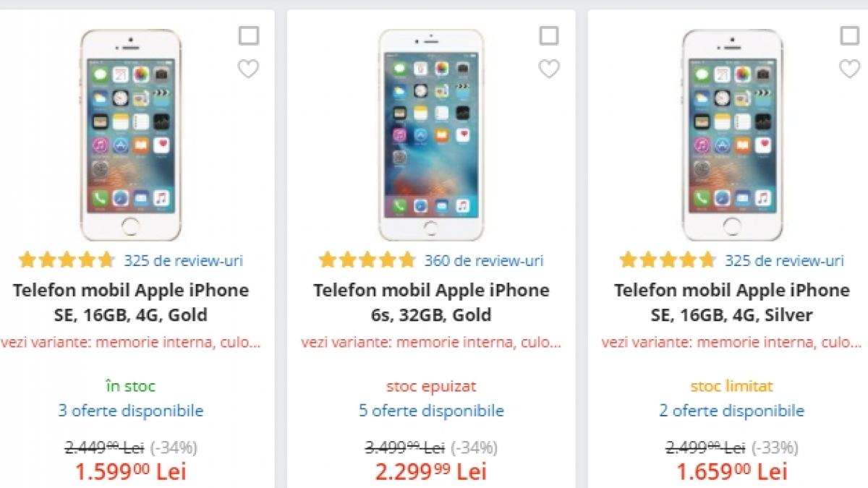
Task: View 3 oferte disponibile link
Action: tap(131, 411)
